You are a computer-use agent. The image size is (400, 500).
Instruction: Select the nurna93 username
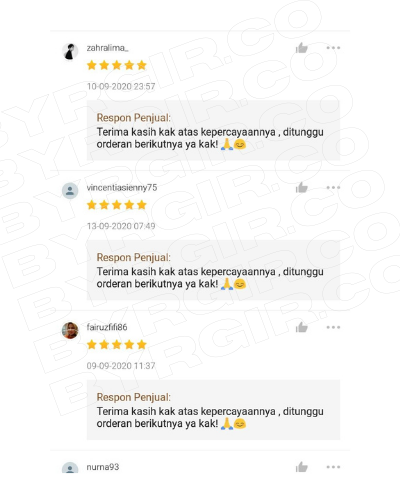103,467
